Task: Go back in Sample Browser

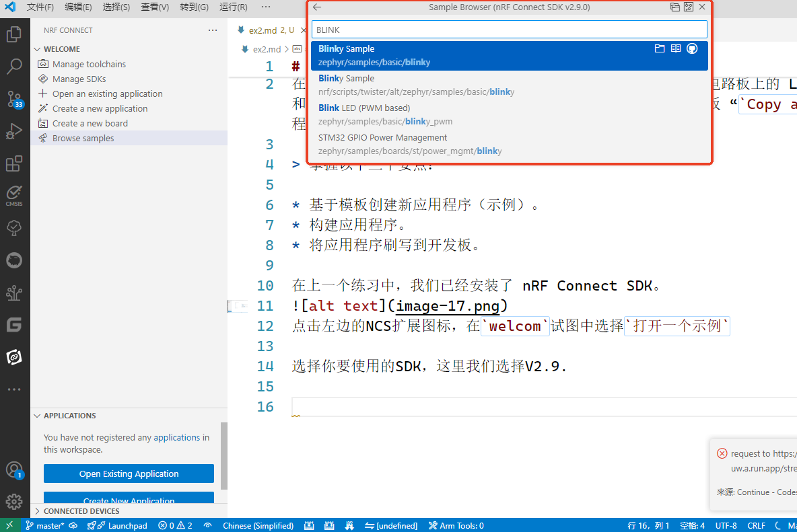Action: tap(317, 7)
